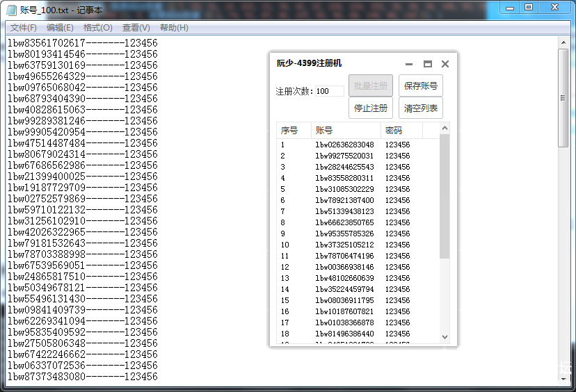
Task: Click Notepad's vertical scrollbar up arrow
Action: click(563, 42)
